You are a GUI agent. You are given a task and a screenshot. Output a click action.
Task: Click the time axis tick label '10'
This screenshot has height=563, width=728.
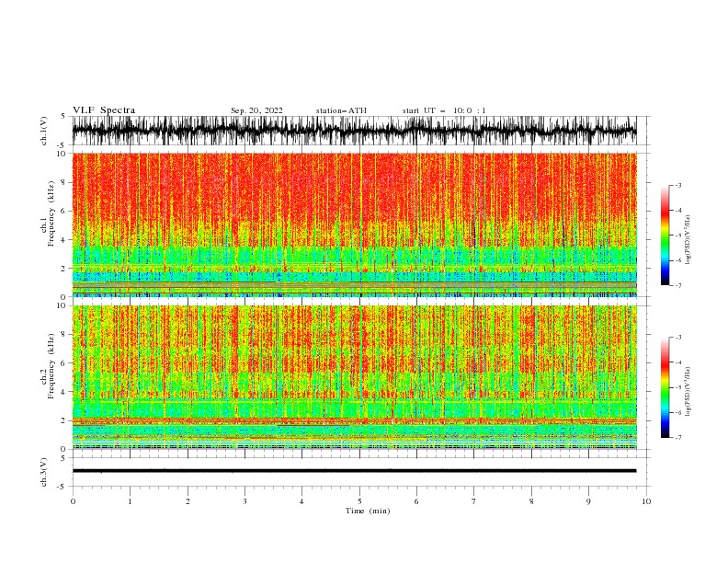point(646,501)
